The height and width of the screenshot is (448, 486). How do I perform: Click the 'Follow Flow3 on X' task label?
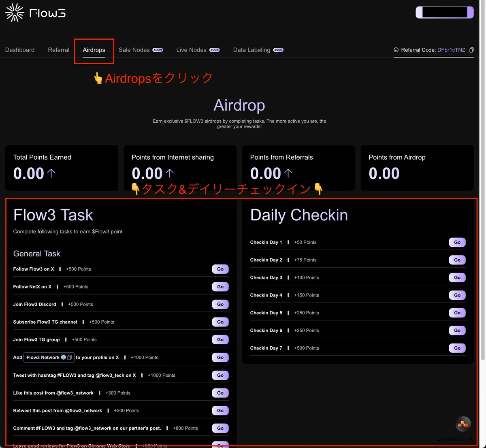pos(34,269)
